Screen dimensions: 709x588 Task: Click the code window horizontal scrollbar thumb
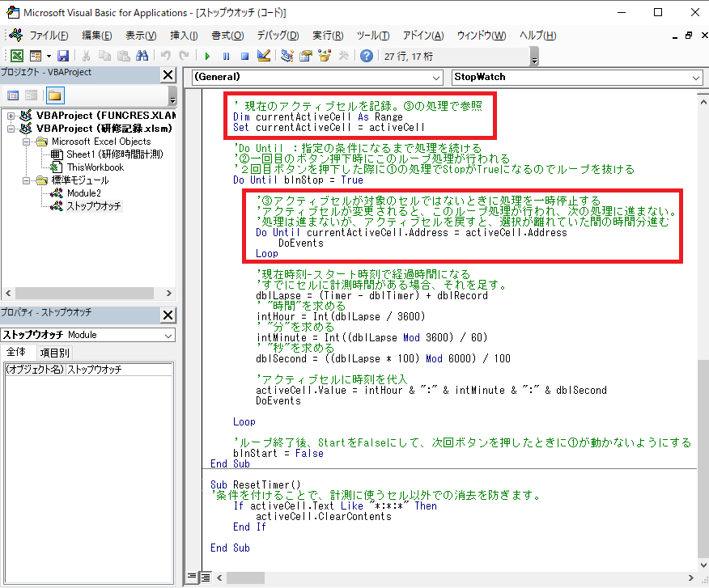click(245, 577)
